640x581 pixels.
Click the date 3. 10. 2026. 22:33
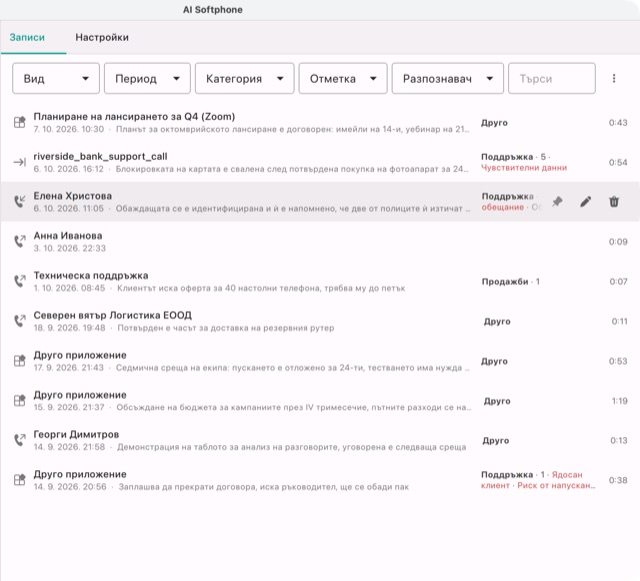[69, 248]
